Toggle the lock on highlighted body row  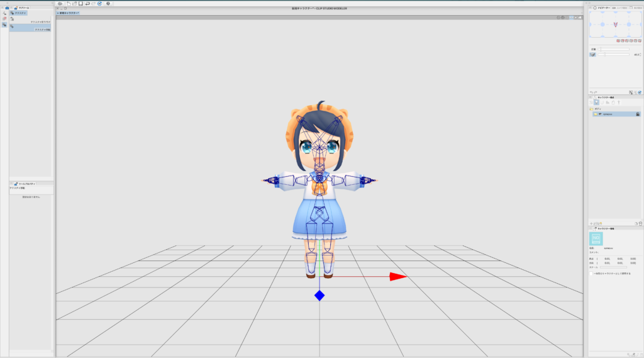tap(638, 114)
